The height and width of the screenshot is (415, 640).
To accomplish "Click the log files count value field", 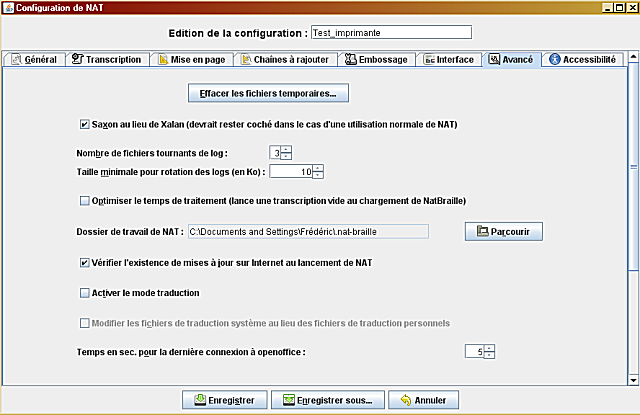I will pyautogui.click(x=276, y=153).
